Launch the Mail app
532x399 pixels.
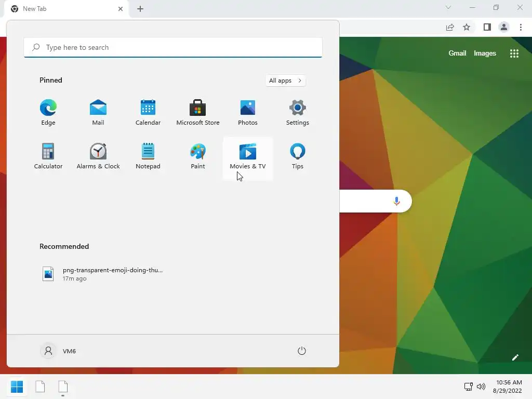pyautogui.click(x=98, y=113)
